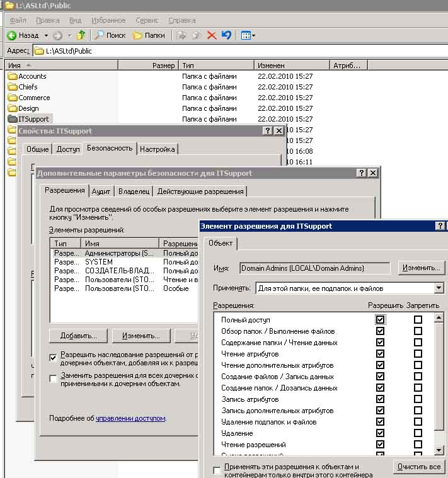Click the Back (Назад) arrow icon
Viewport: 448px width, 478px height.
pos(11,35)
